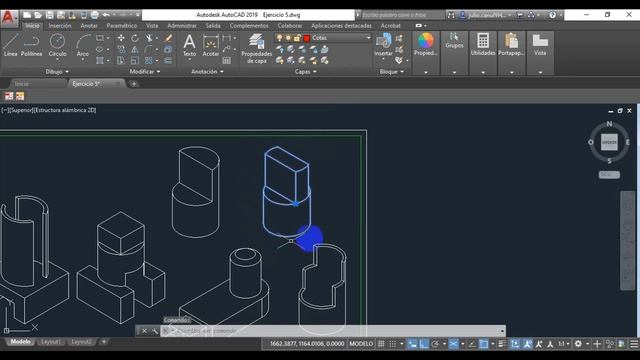Click the Trim (Recortar) tool icon
The image size is (640, 360).
pyautogui.click(x=149, y=38)
